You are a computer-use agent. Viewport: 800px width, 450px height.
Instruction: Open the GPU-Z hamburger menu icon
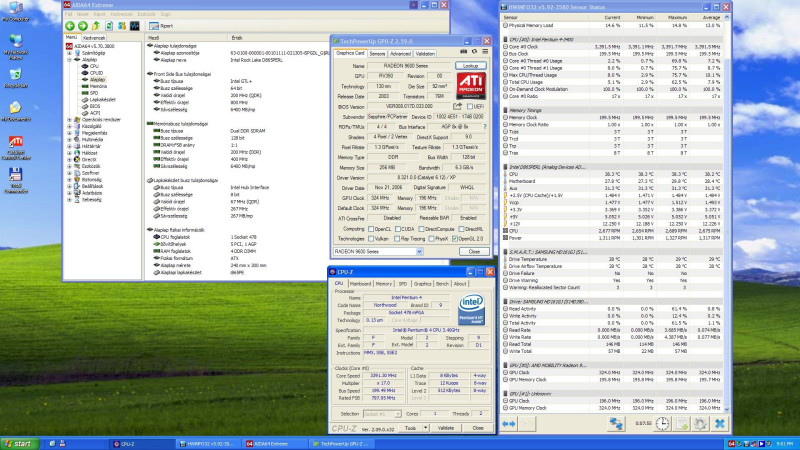coord(485,52)
